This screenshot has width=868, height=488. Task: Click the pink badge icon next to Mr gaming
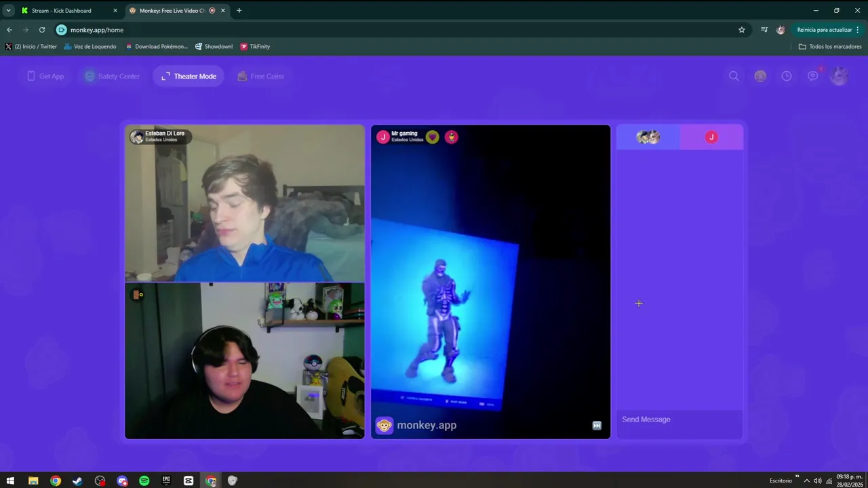452,137
